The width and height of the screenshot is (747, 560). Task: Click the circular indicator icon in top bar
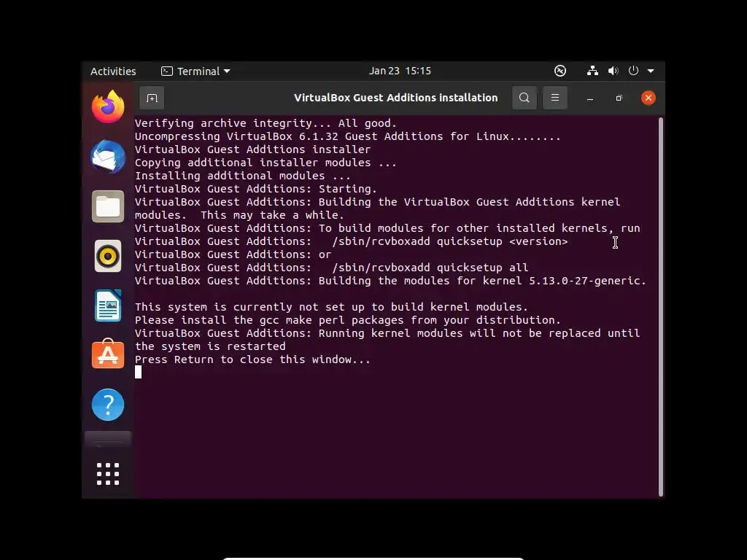click(x=560, y=71)
